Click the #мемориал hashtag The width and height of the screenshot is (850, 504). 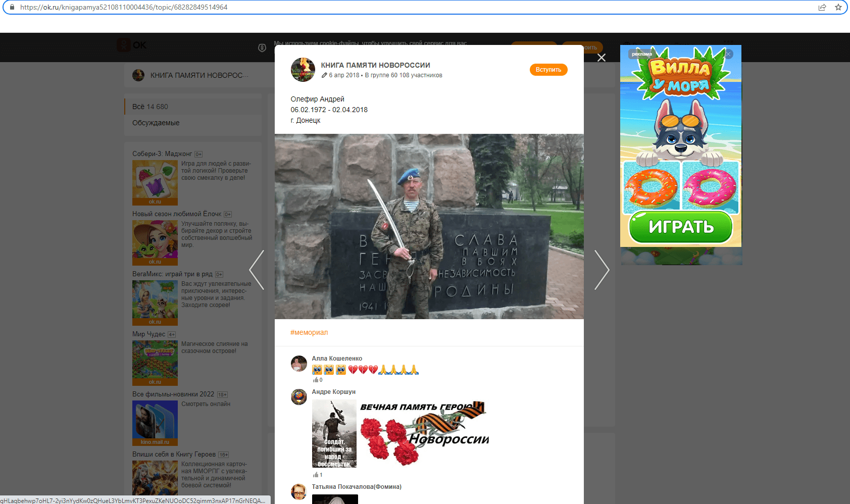pos(309,332)
